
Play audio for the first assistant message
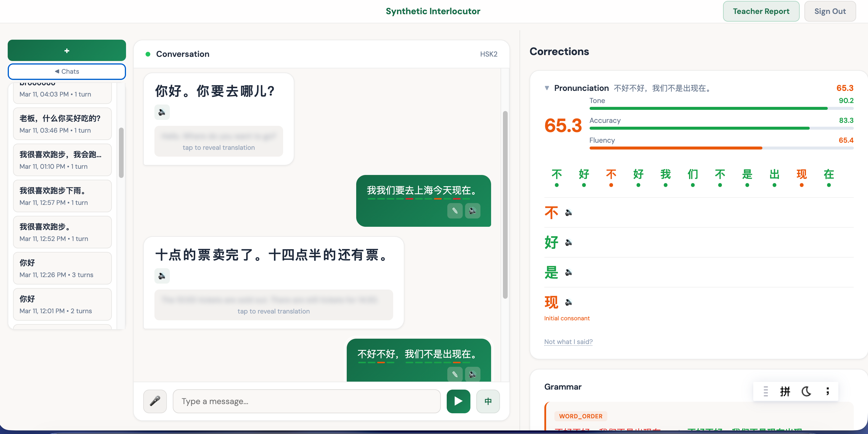(162, 112)
